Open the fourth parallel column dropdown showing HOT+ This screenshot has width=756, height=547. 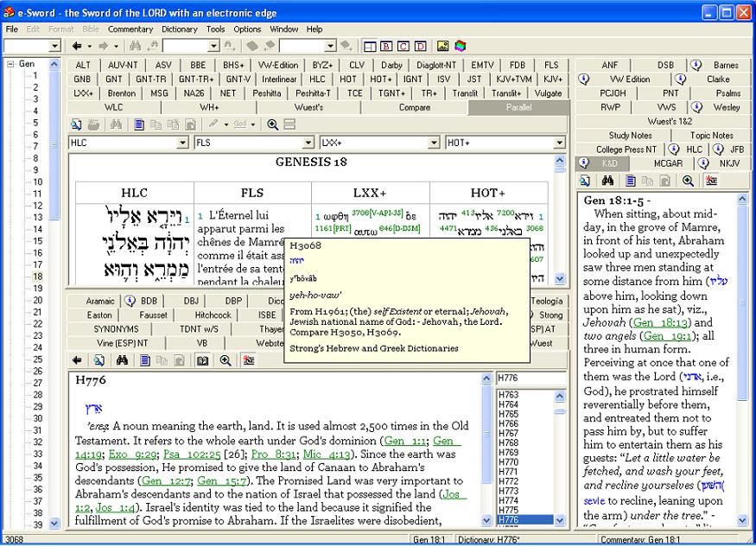pyautogui.click(x=559, y=143)
